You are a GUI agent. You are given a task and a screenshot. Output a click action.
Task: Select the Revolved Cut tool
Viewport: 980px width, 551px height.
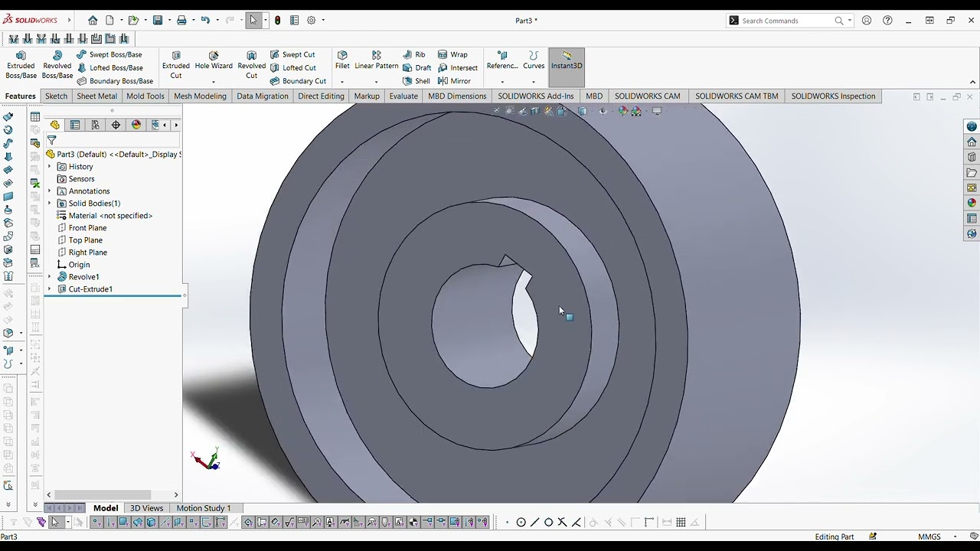(251, 66)
